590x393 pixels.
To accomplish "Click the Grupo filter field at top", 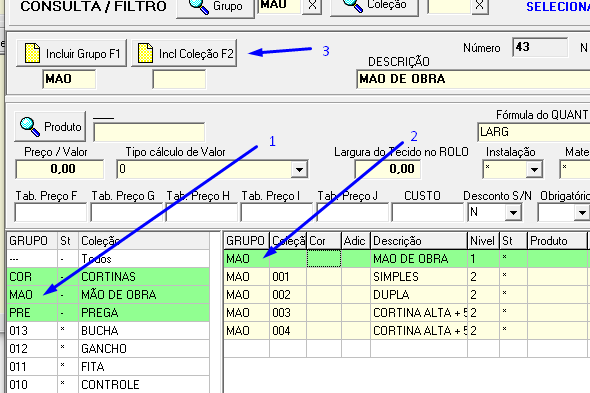I will click(279, 6).
